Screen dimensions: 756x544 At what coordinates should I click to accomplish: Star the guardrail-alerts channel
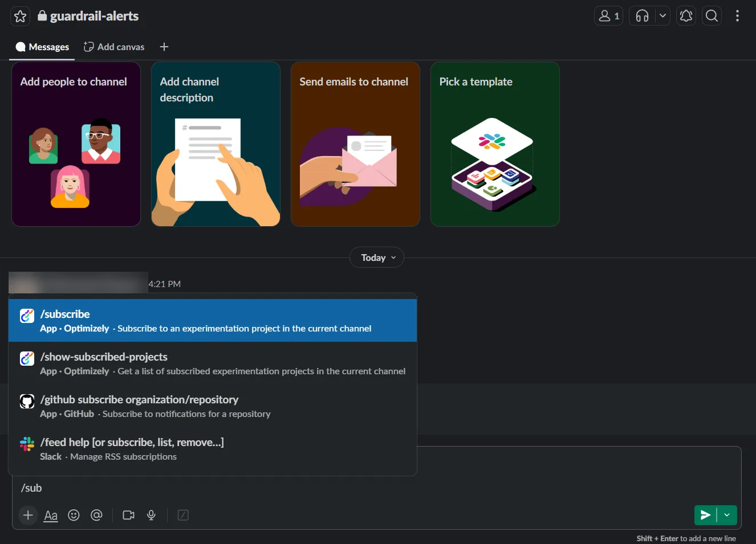pyautogui.click(x=21, y=16)
